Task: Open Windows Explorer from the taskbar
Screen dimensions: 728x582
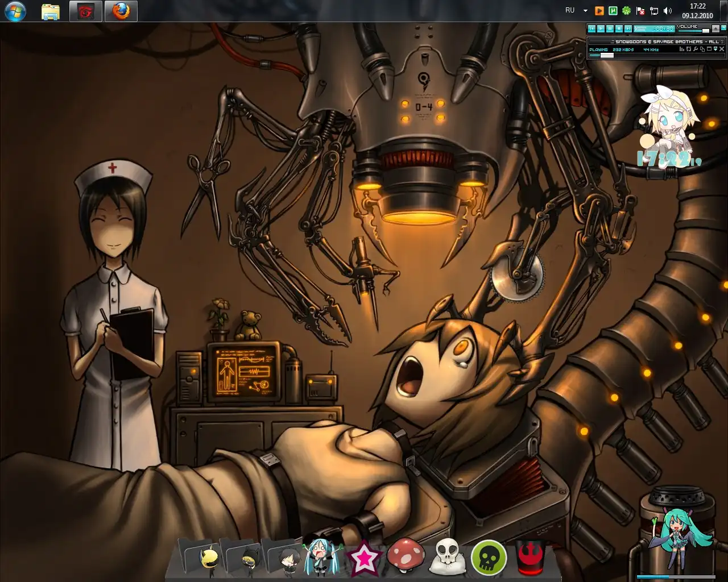Action: 51,11
